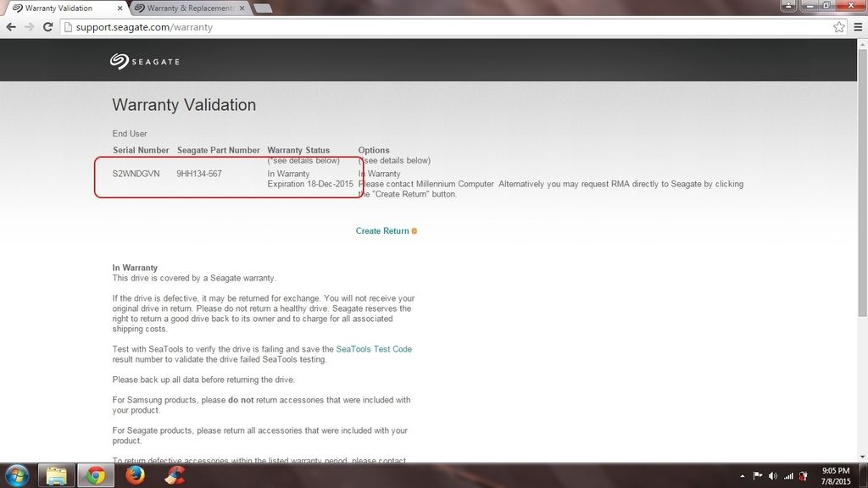Screen dimensions: 868x488
Task: Click the scrollbar up arrow
Action: tap(862, 44)
